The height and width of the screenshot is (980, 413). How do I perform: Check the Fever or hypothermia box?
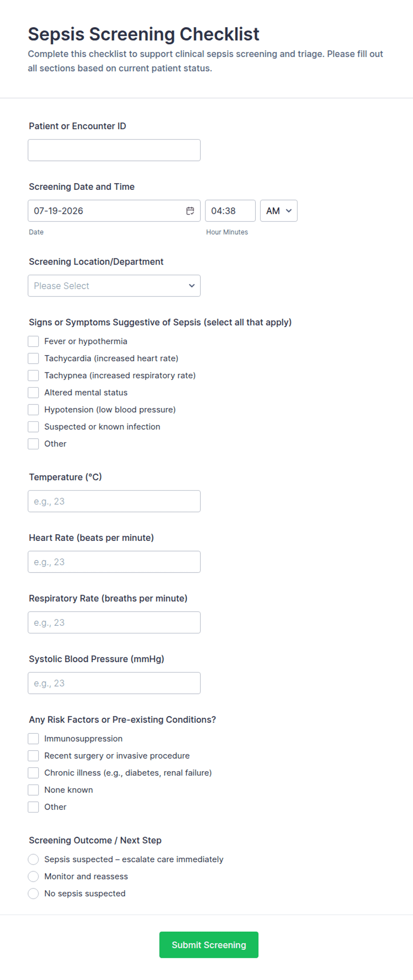coord(33,341)
